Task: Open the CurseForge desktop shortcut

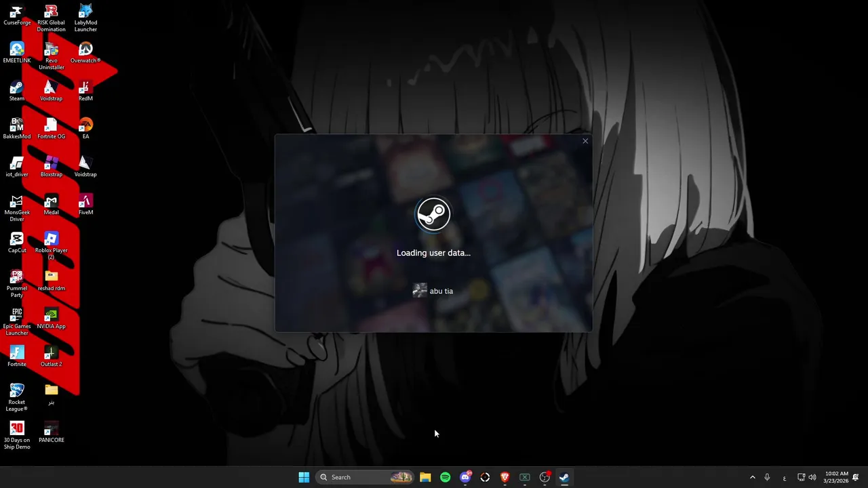Action: (x=17, y=16)
